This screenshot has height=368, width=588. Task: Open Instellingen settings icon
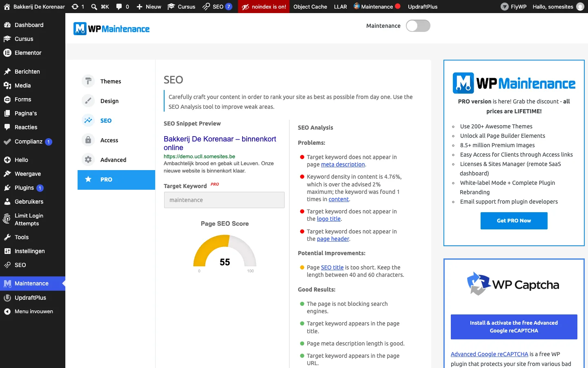pos(7,251)
